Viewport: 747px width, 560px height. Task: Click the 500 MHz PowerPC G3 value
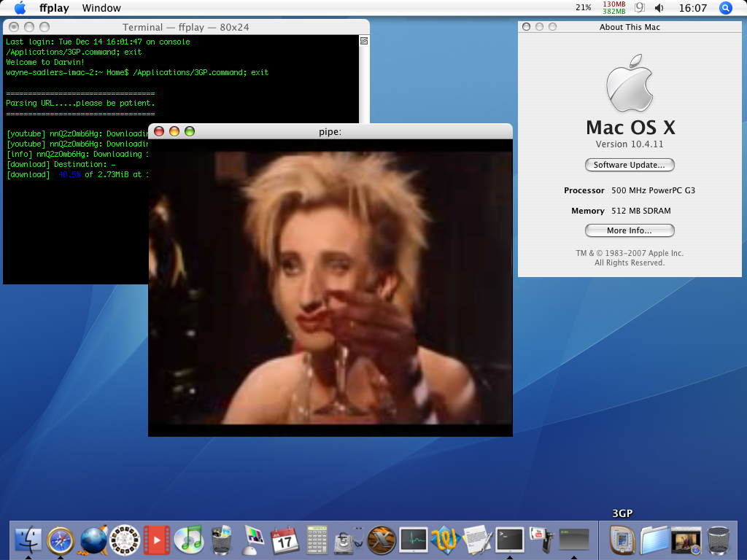pos(653,190)
